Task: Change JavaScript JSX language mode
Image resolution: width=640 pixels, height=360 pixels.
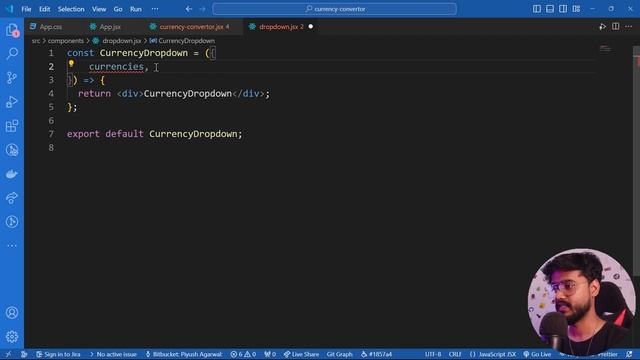Action: click(492, 354)
